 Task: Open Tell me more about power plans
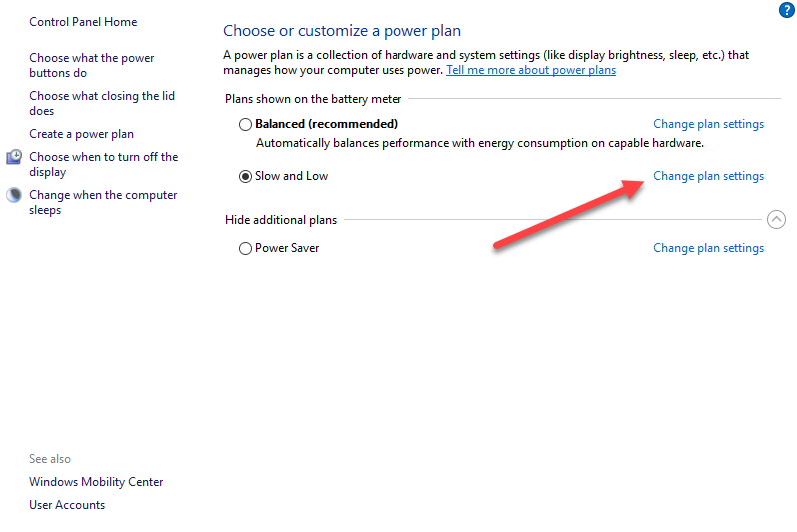(x=531, y=70)
